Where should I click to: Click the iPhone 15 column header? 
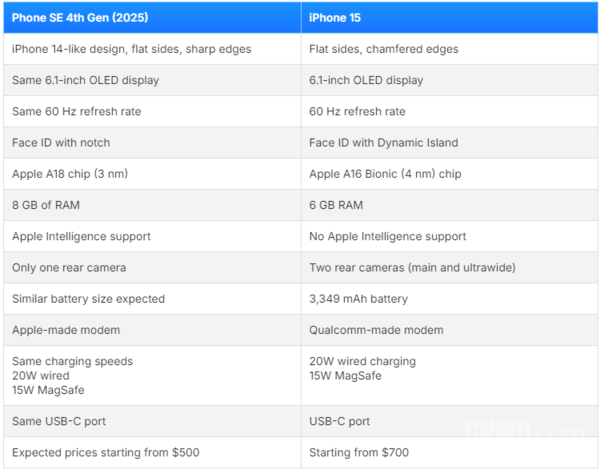pyautogui.click(x=450, y=18)
